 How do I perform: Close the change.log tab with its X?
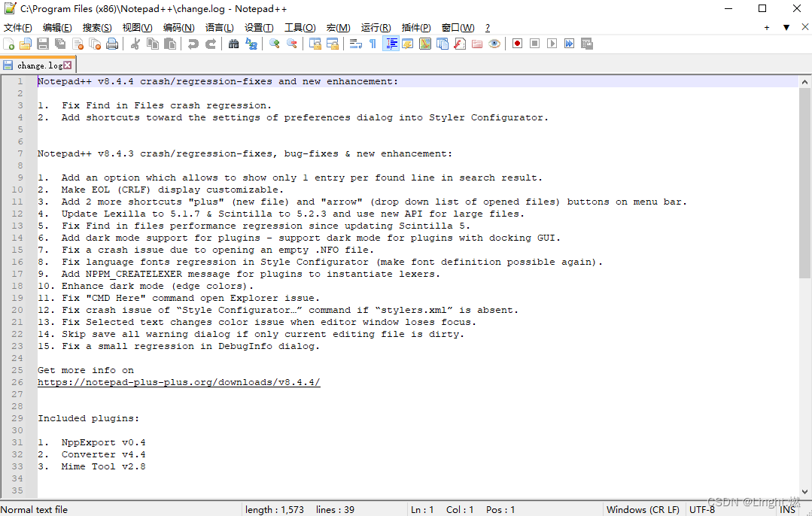[67, 65]
